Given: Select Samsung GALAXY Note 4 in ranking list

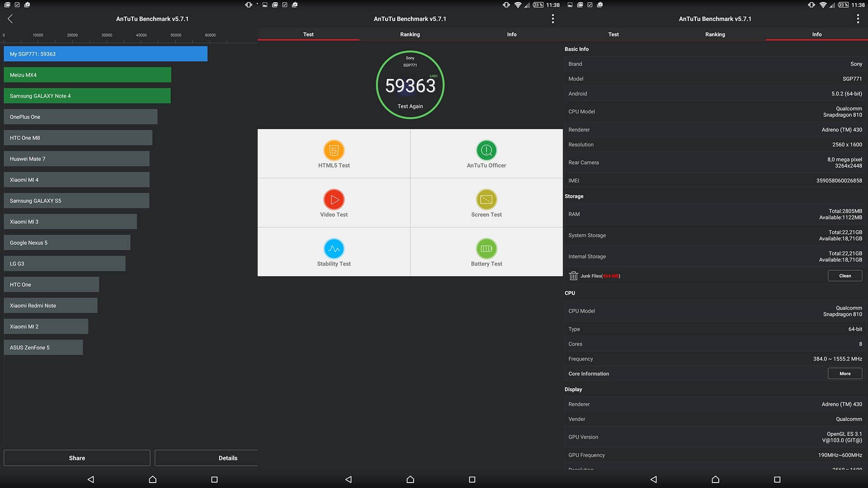Looking at the screenshot, I should 87,95.
